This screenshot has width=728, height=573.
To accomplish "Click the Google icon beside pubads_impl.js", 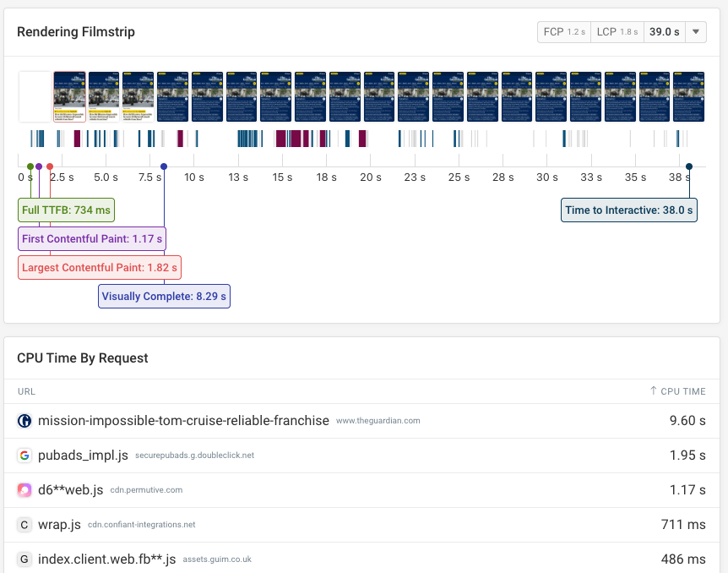I will pos(24,455).
